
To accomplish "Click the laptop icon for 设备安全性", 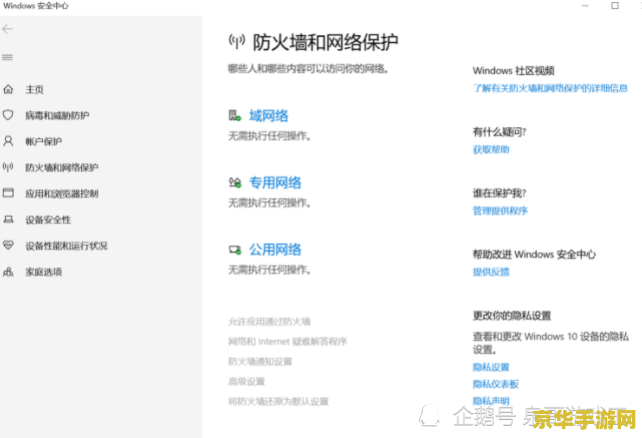I will click(8, 219).
